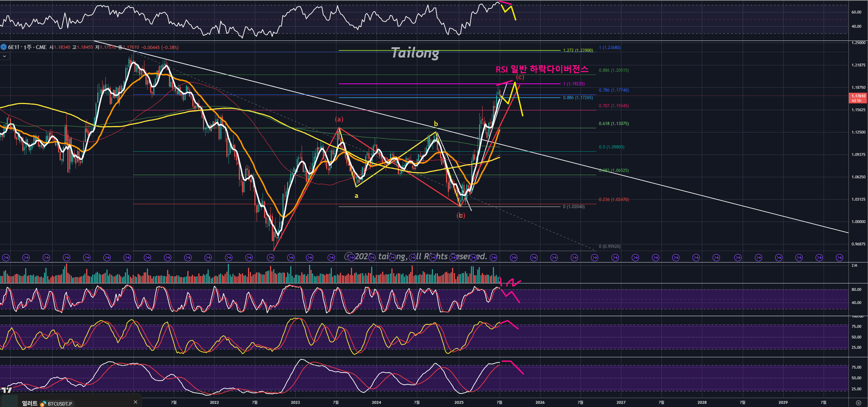The image size is (868, 407).
Task: Open chart settings hexagon gear icon
Action: [x=858, y=402]
